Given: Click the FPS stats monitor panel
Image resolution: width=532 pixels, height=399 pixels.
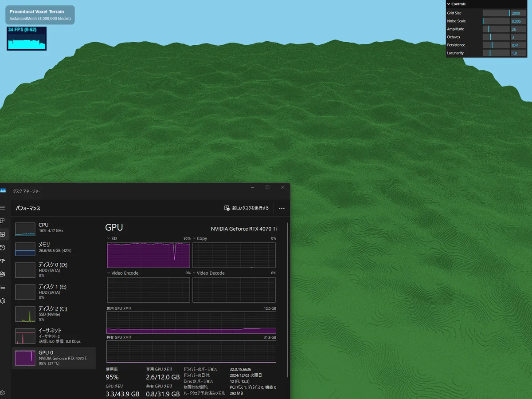Looking at the screenshot, I should [27, 39].
